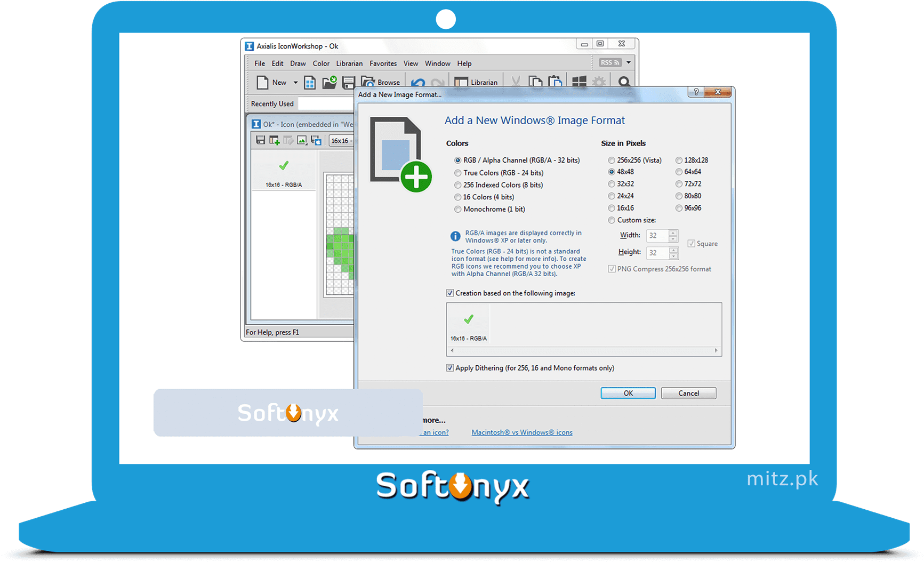Image resolution: width=924 pixels, height=562 pixels.
Task: Click the new Windows icon project toolbar icon
Action: coord(310,82)
